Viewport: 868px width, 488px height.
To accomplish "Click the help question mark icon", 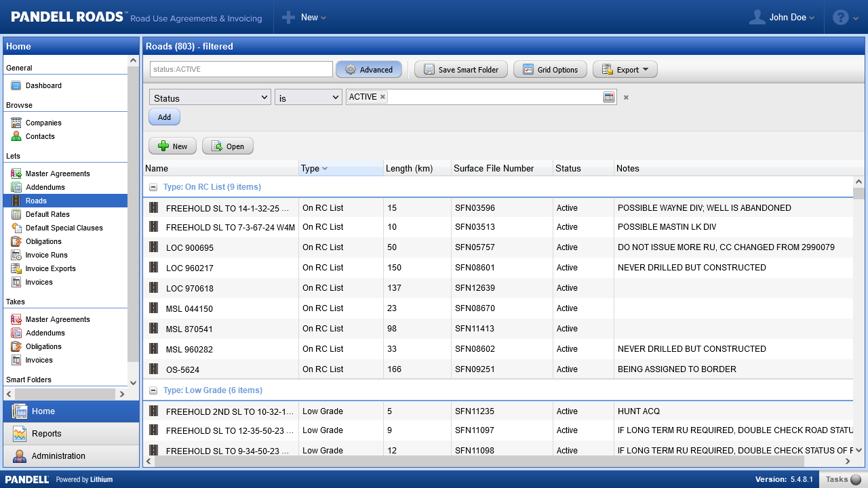I will point(840,18).
